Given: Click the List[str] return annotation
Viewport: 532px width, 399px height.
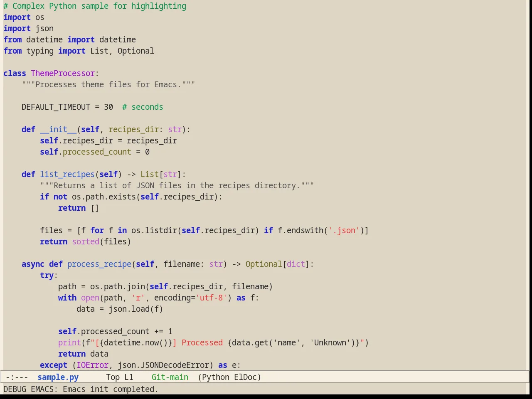Looking at the screenshot, I should tap(161, 174).
